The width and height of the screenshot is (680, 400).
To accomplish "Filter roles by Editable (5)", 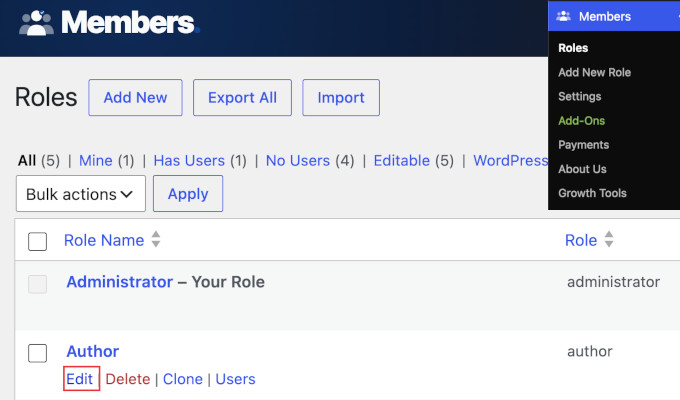I will [414, 161].
